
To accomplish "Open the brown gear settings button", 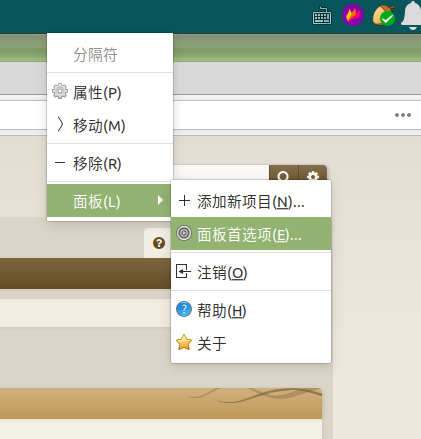I will [313, 173].
